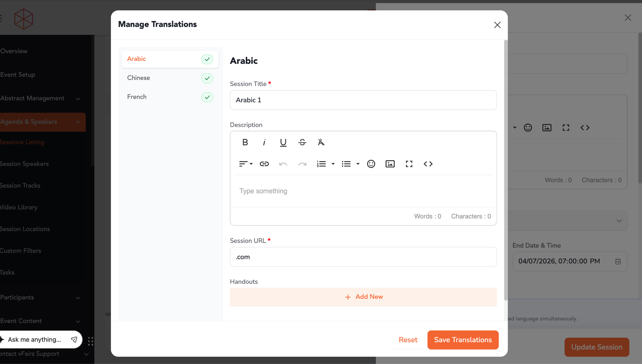Insert a link in the Description
This screenshot has width=642, height=364.
tap(264, 164)
